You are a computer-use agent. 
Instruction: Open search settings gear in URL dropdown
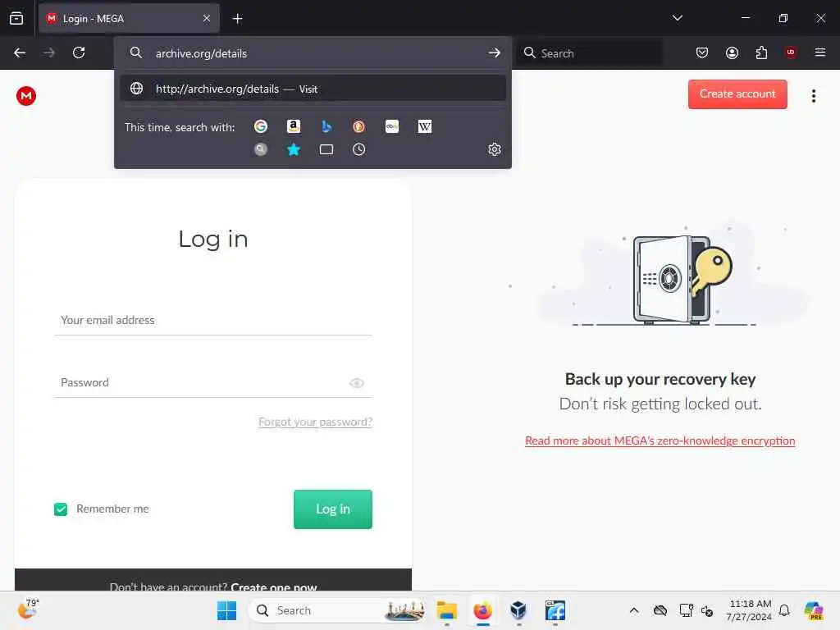pyautogui.click(x=495, y=149)
